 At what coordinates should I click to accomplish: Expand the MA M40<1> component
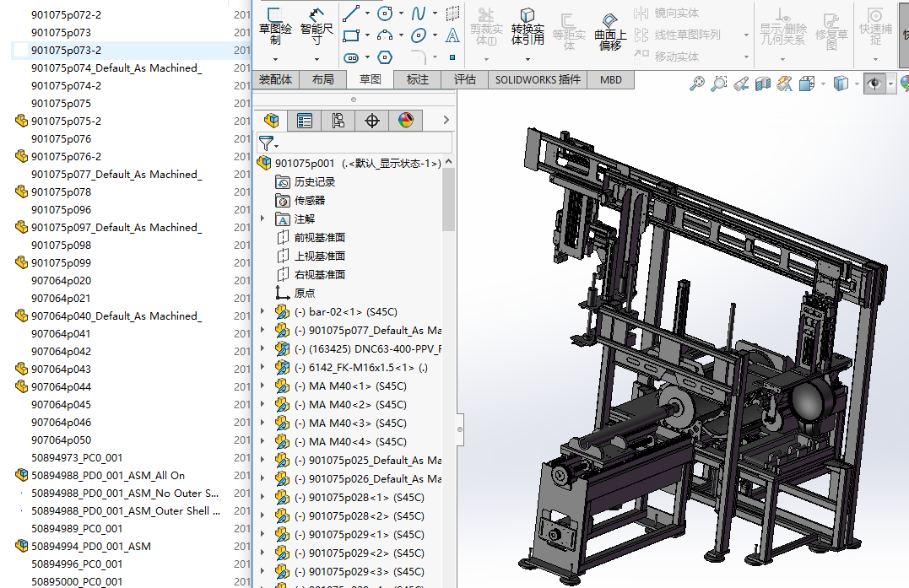coord(262,386)
